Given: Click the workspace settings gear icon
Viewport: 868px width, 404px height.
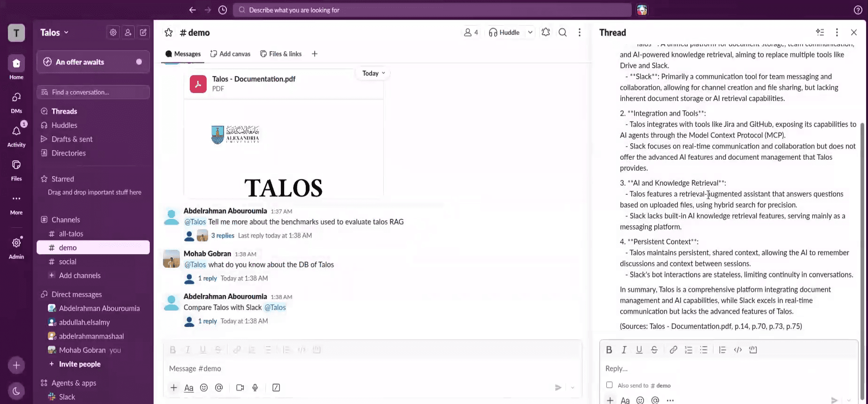Looking at the screenshot, I should click(x=113, y=32).
